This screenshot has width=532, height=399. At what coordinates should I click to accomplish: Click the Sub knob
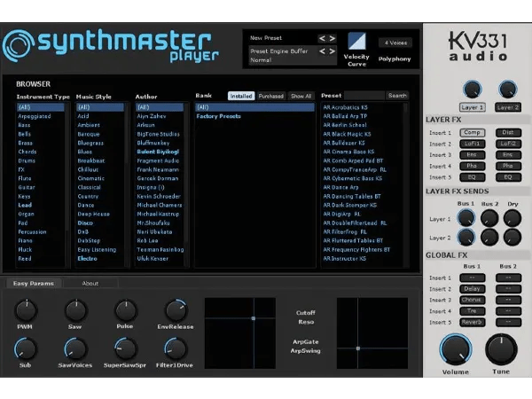point(26,348)
